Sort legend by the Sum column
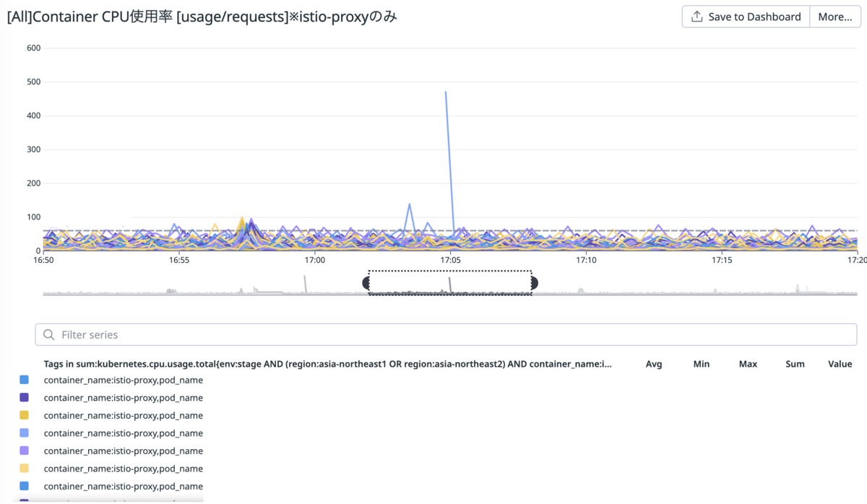The width and height of the screenshot is (867, 504). click(795, 364)
